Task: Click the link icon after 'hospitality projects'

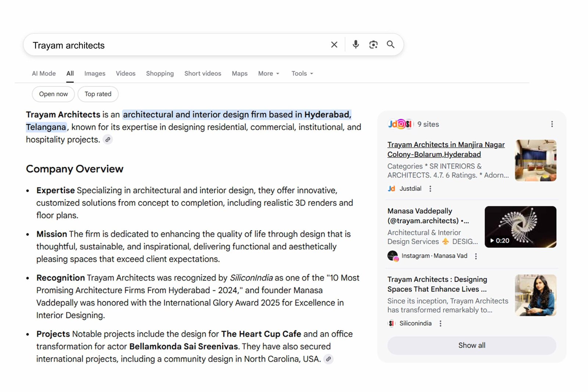Action: coord(108,140)
